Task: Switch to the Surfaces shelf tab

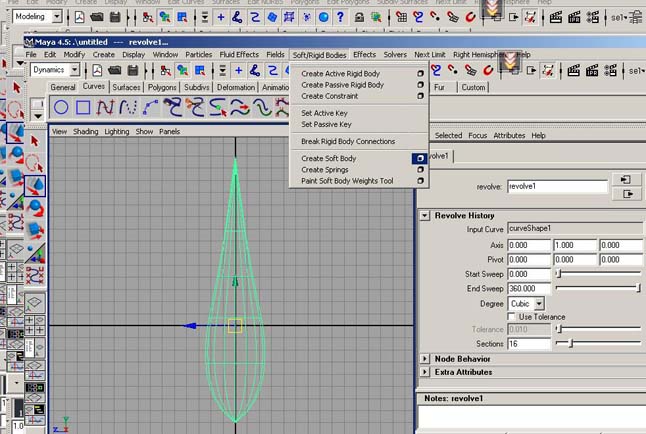Action: coord(126,88)
